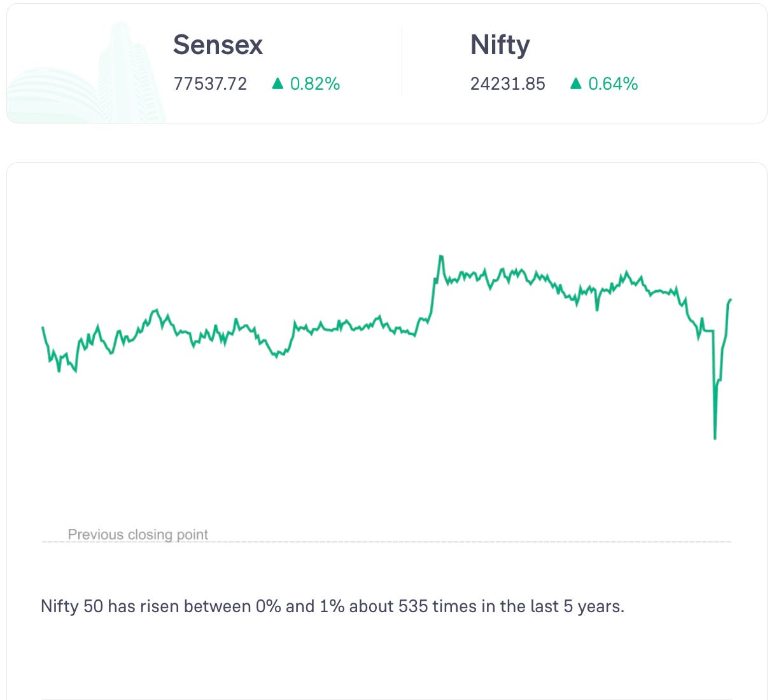Click the Nifty 50 has risen statistic text
774x700 pixels.
332,606
